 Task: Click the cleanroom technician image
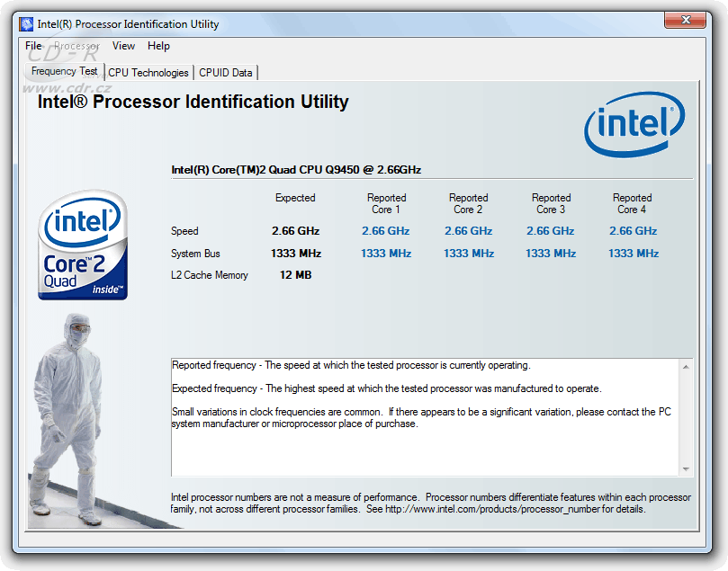(67, 420)
